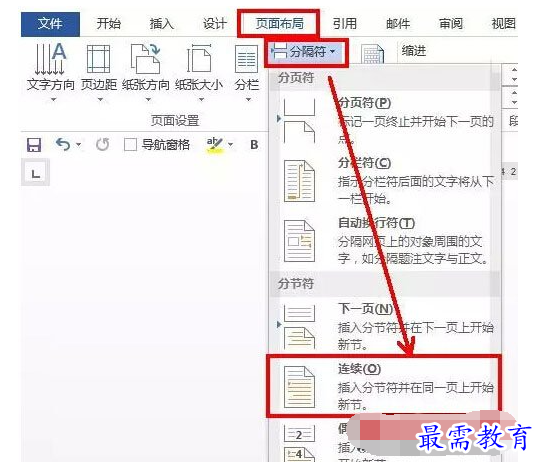The height and width of the screenshot is (469, 540).
Task: Click the 分页符 section header
Action: click(296, 78)
